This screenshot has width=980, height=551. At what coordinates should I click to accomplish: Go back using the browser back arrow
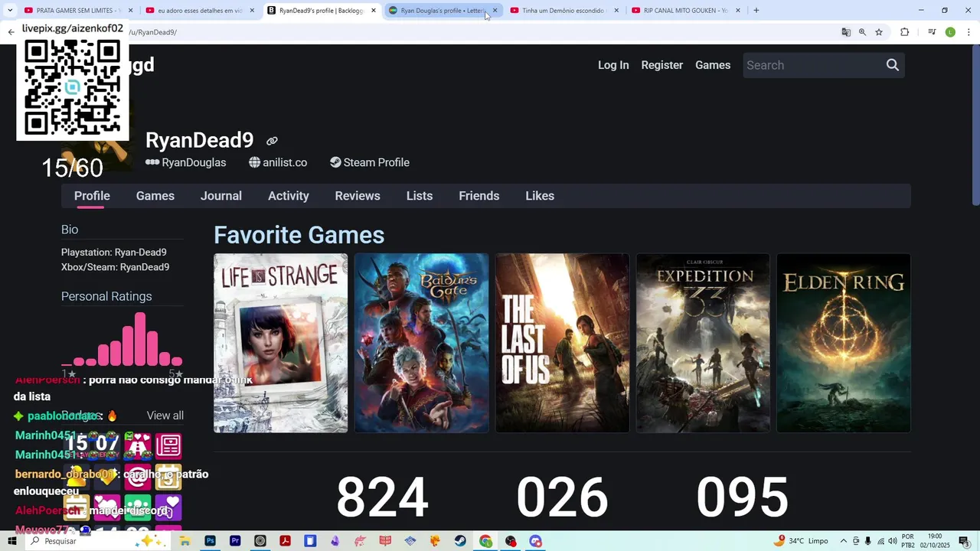[x=11, y=32]
